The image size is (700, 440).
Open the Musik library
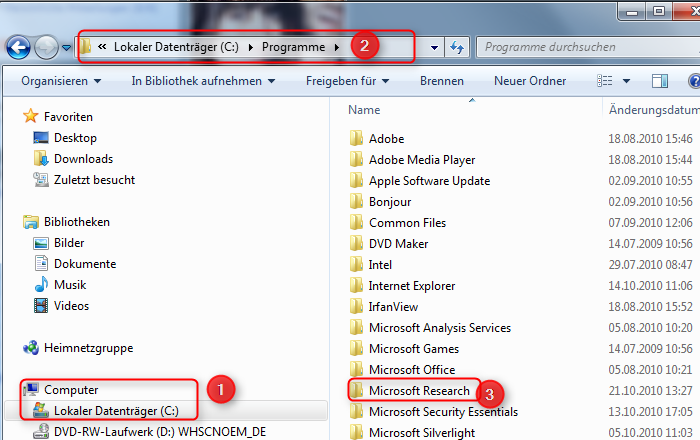[x=70, y=285]
